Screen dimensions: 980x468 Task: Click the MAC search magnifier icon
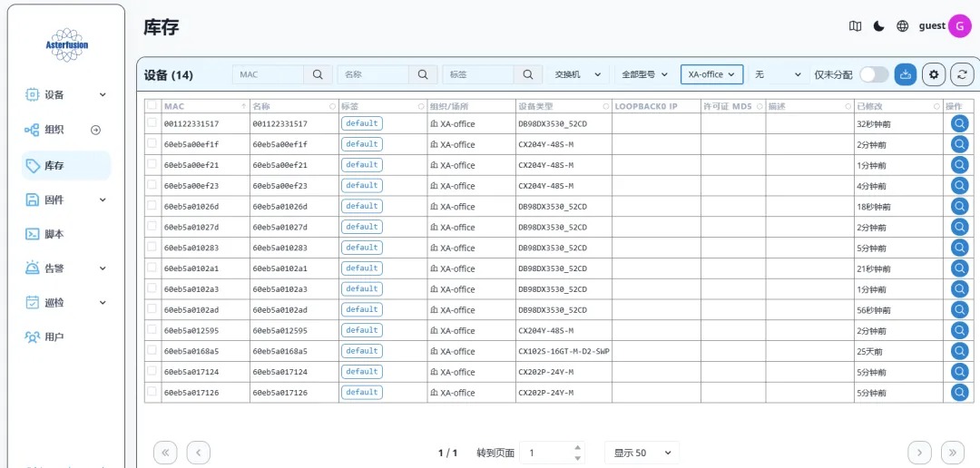point(318,74)
